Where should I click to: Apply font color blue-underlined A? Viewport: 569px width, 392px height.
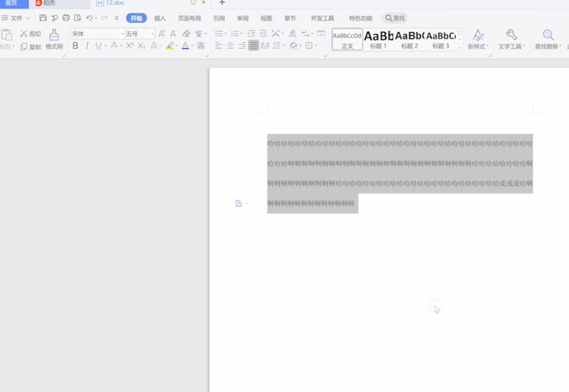(x=185, y=46)
